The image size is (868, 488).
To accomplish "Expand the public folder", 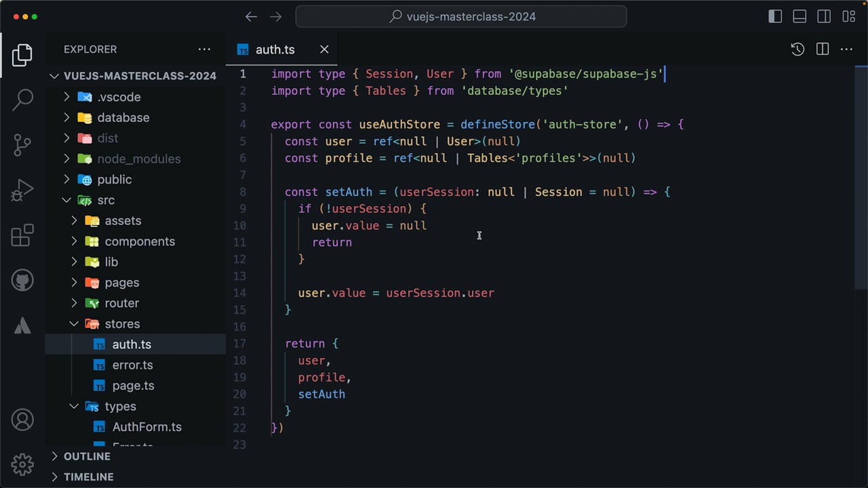I will click(136, 180).
